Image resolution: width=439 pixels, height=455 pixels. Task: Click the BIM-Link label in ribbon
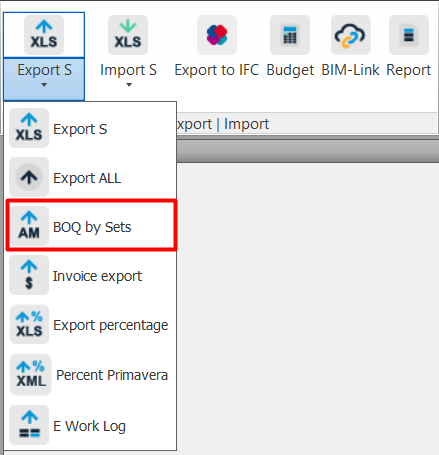(350, 70)
